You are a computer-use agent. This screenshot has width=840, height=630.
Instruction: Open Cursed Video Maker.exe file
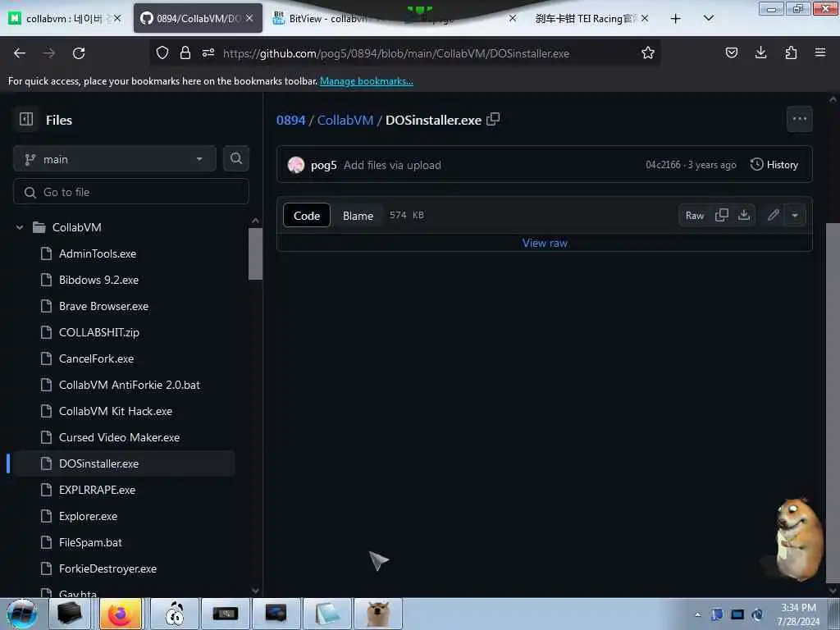click(x=119, y=438)
